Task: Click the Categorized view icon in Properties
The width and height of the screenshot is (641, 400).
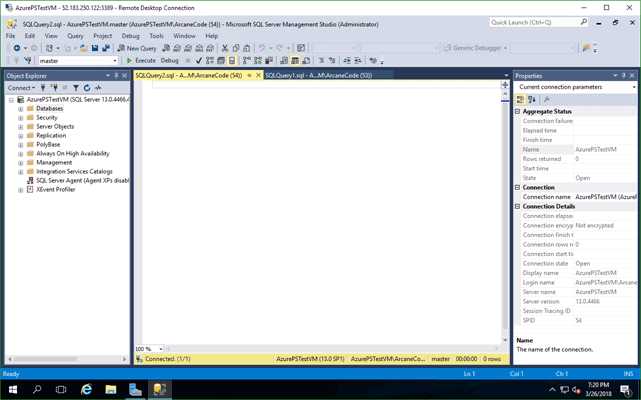Action: 520,99
